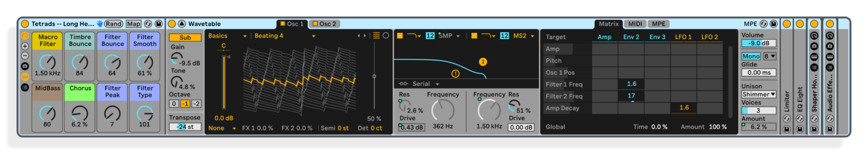This screenshot has width=868, height=154.
Task: Toggle the Limiter device activator
Action: point(787,24)
